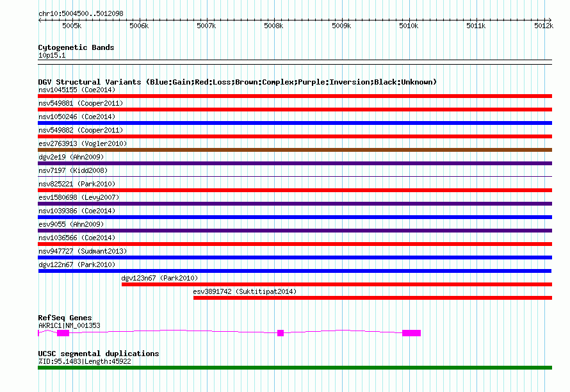Click the 5010k ruler tick label

pyautogui.click(x=409, y=26)
